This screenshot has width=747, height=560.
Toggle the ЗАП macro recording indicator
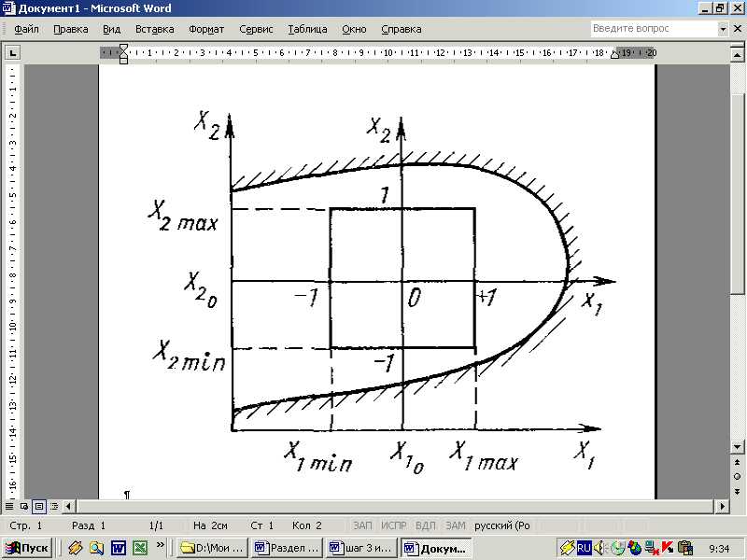click(362, 525)
